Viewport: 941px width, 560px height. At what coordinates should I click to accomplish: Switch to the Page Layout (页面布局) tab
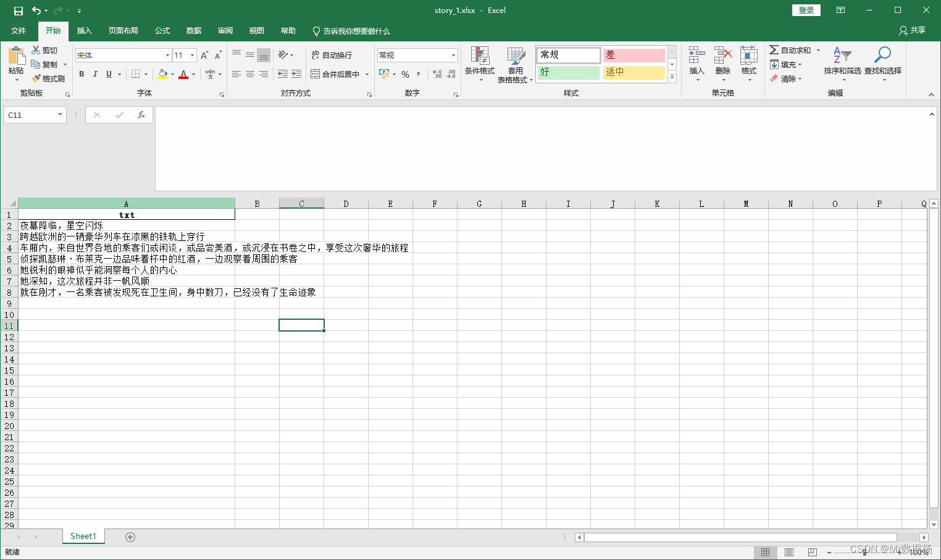point(123,30)
